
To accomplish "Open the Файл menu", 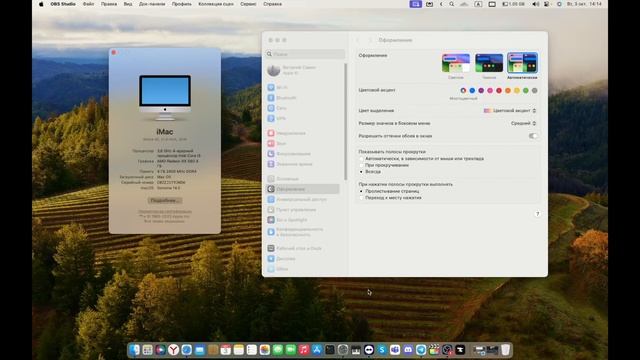I will [89, 4].
